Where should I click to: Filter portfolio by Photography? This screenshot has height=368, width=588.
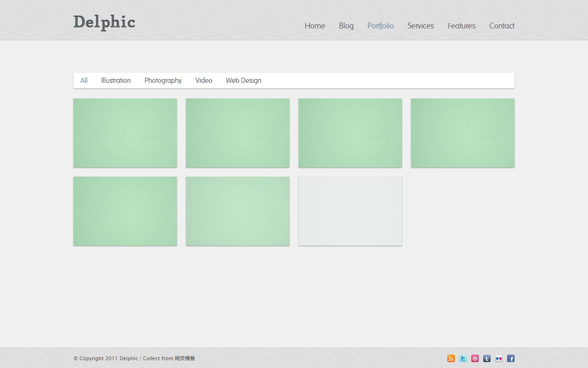[163, 80]
